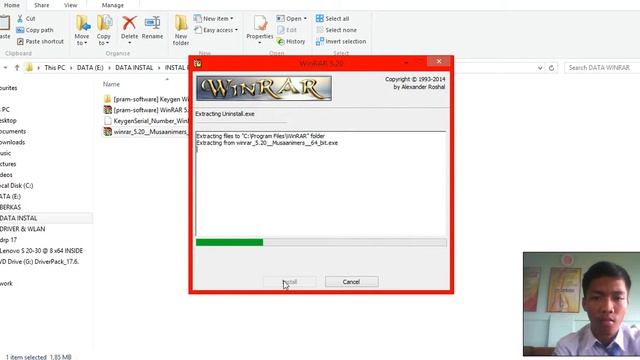Click the New item icon
640x360 pixels.
coord(198,19)
